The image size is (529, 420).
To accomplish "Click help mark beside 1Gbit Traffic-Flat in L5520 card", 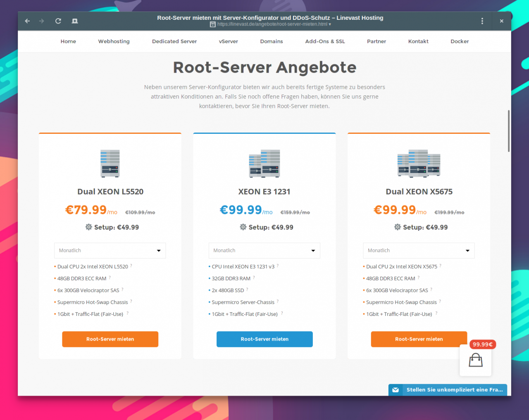I will coord(127,313).
